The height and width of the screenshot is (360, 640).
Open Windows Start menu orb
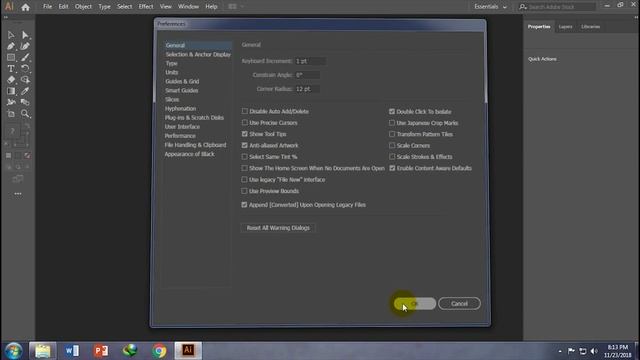pyautogui.click(x=13, y=351)
